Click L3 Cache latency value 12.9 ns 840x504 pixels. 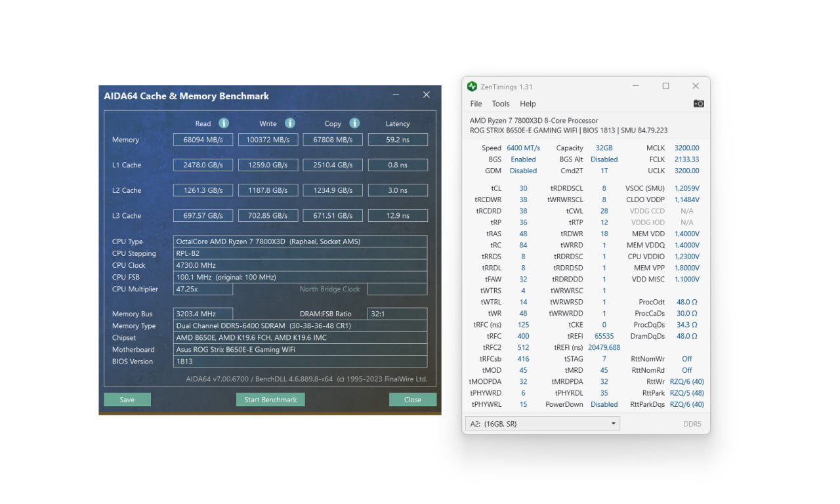coord(398,215)
